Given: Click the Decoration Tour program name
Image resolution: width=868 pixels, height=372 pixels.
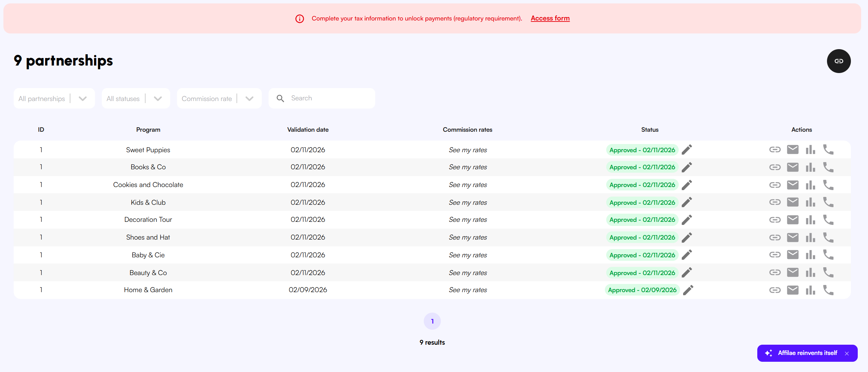Looking at the screenshot, I should (x=148, y=219).
